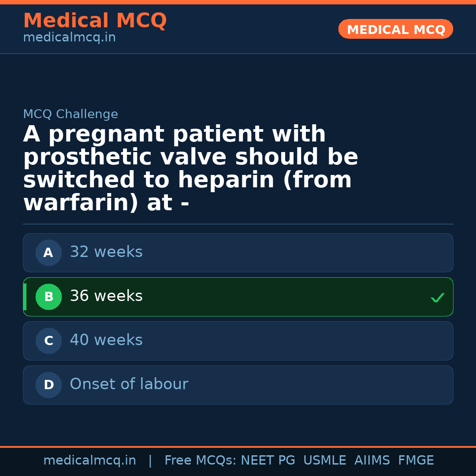Visit the medicalmcq.in link in header
This screenshot has width=476, height=476.
click(69, 38)
